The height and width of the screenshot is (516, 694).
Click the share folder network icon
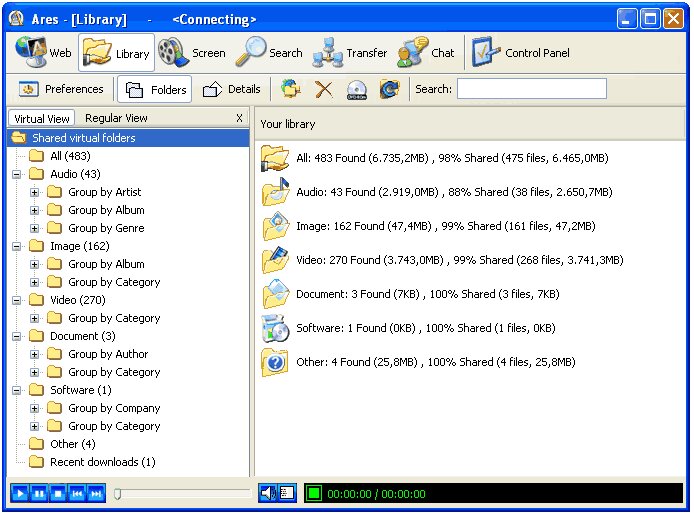(291, 89)
